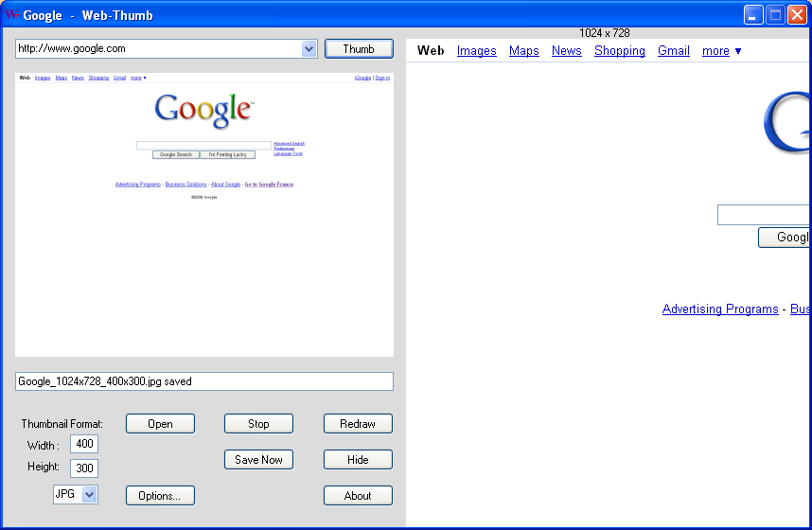Maximize the Web-Thumb window
This screenshot has height=530, width=812.
pos(775,15)
